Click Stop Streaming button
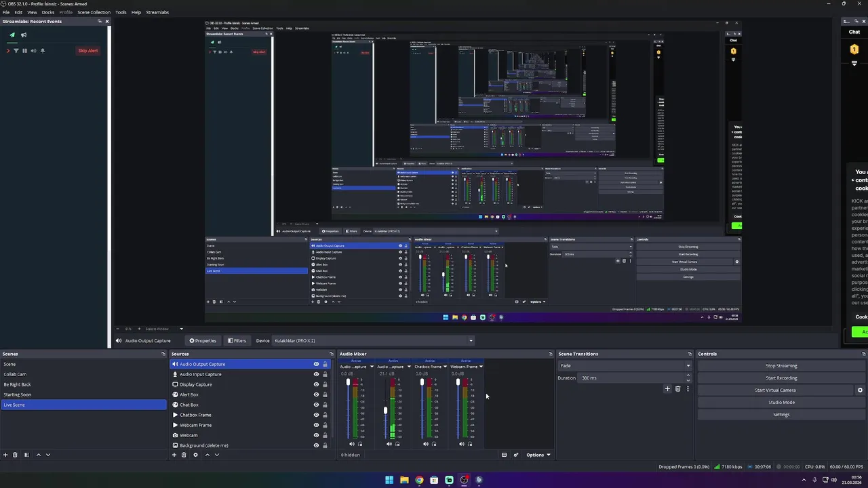The image size is (868, 488). click(781, 366)
